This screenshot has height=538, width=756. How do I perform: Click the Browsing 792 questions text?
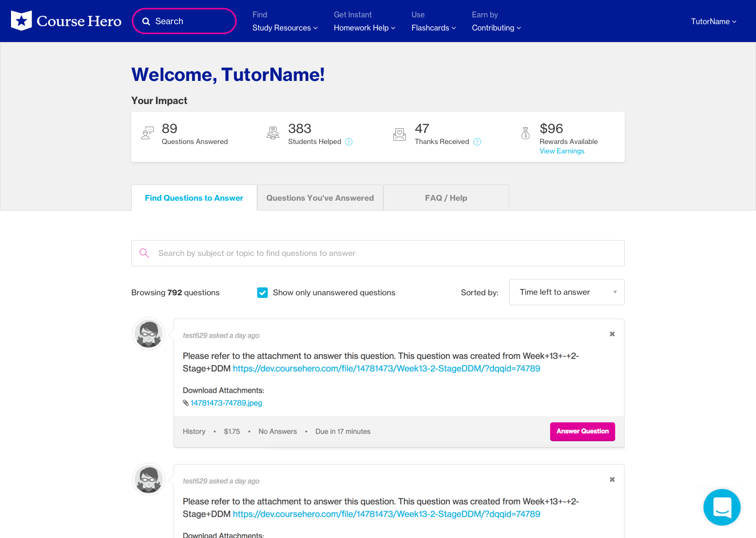click(x=175, y=293)
